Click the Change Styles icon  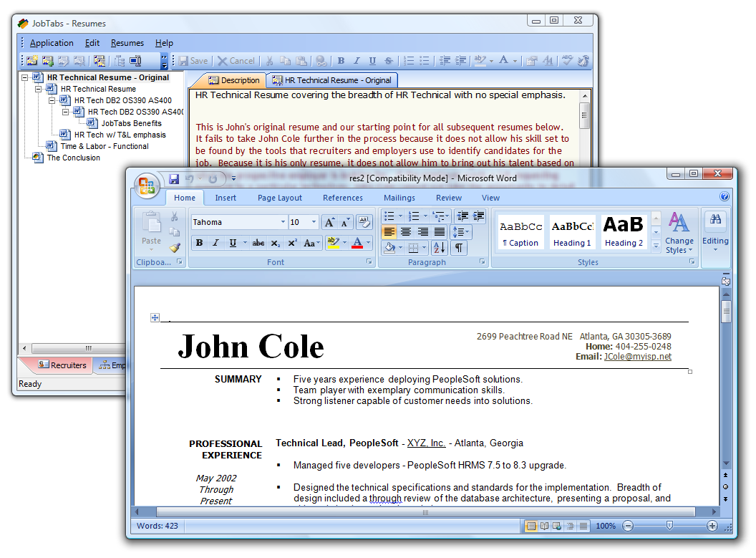(679, 232)
